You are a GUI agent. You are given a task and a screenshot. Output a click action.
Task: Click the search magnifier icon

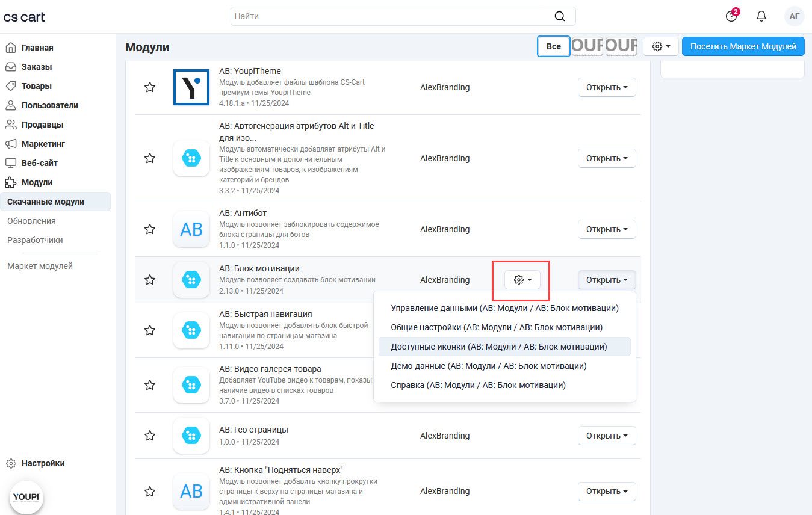[560, 16]
